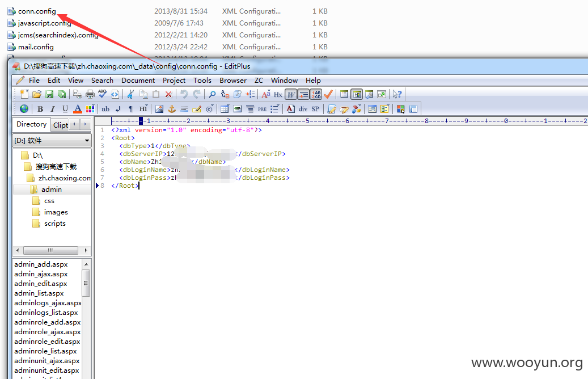Select mail.config in background Explorer window

coord(36,47)
